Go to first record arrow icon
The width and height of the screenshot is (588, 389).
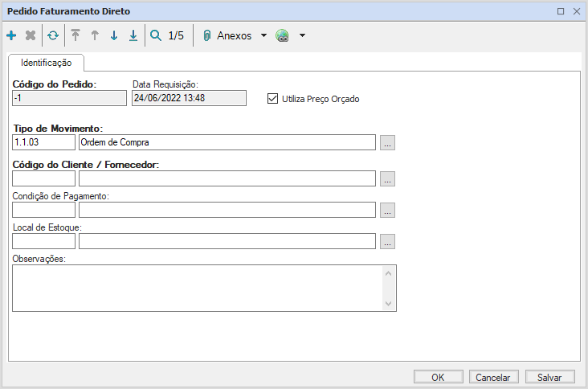(x=76, y=35)
